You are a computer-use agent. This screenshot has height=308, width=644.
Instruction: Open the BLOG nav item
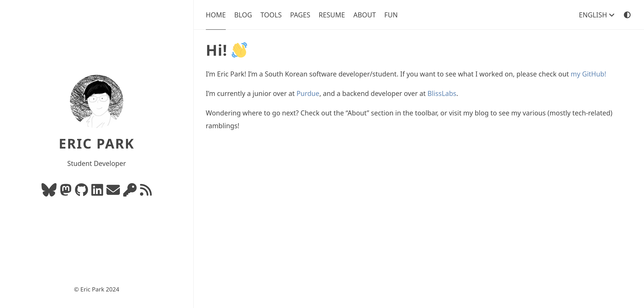pos(243,15)
